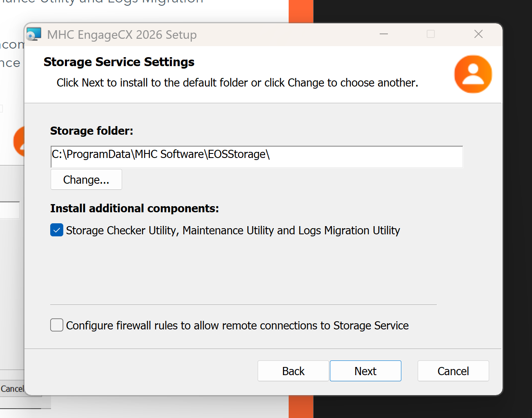
Task: Proceed with the Next button
Action: point(365,371)
